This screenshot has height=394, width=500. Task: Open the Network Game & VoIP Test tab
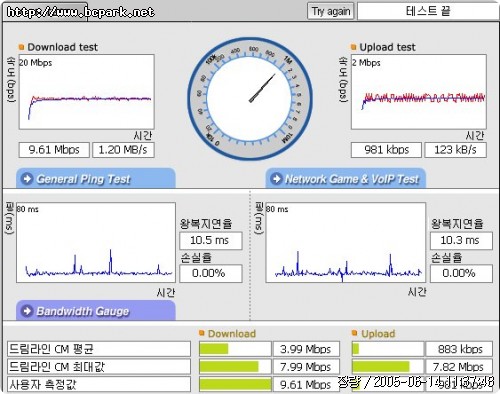pos(346,178)
